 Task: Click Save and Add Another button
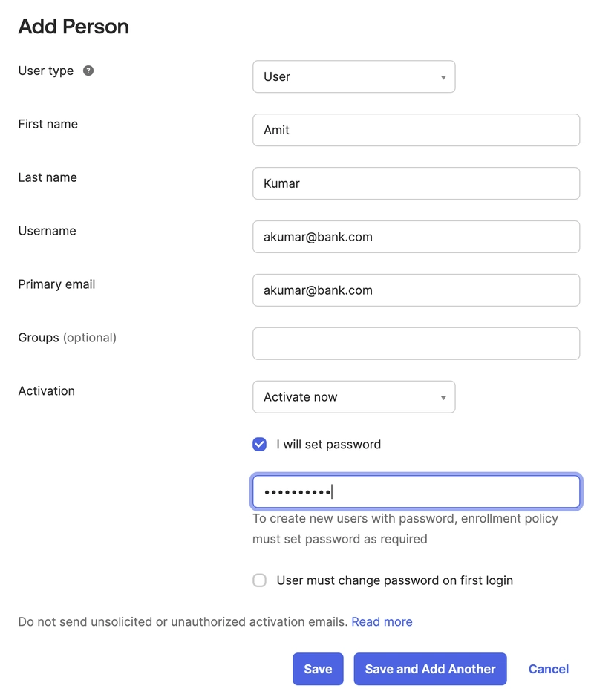click(x=430, y=669)
